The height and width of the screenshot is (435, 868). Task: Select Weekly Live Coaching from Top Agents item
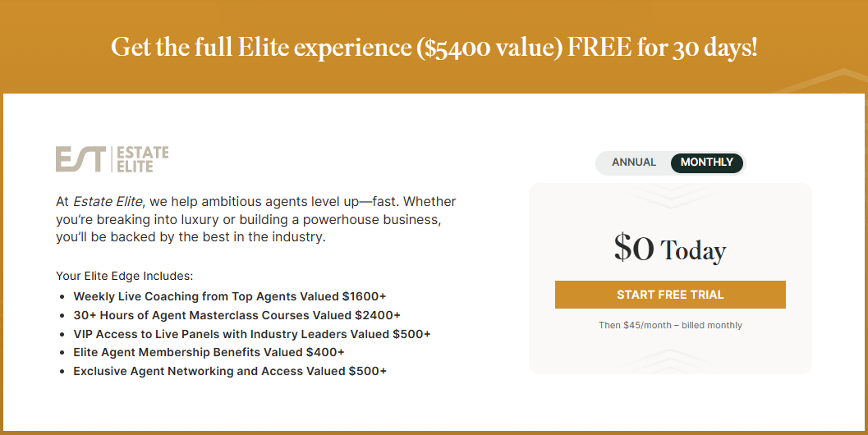click(x=230, y=296)
